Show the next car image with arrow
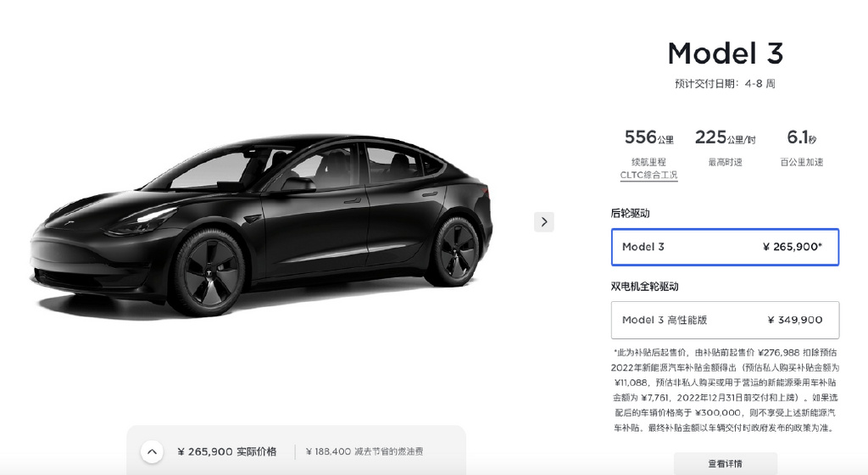This screenshot has width=868, height=475. [x=543, y=222]
